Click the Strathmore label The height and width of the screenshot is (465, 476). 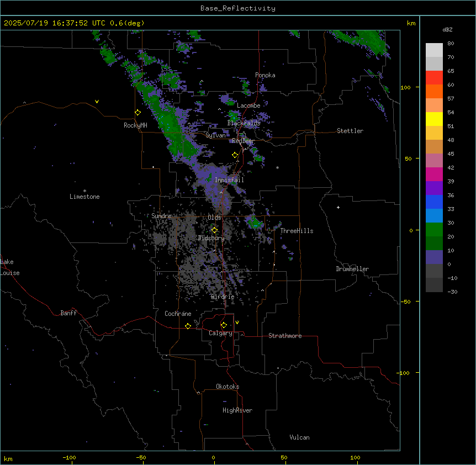coord(285,336)
